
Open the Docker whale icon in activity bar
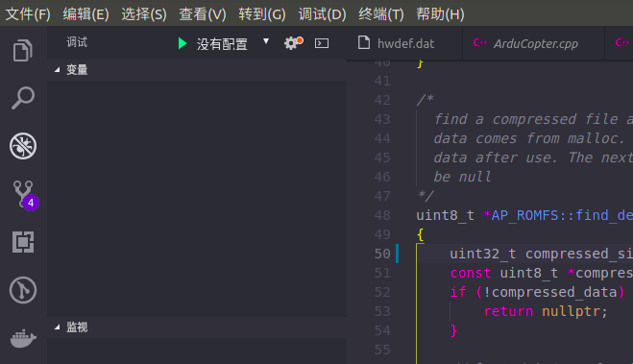tap(23, 338)
